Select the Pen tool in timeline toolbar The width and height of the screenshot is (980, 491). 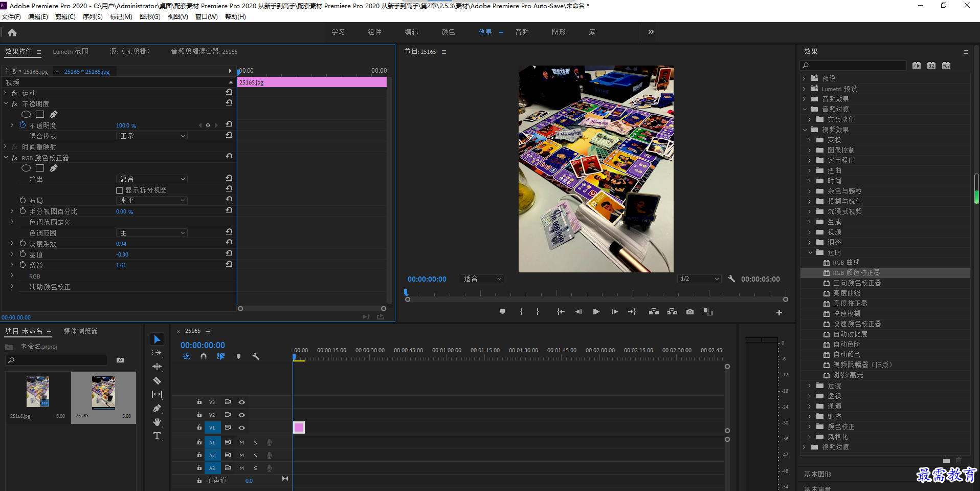157,408
